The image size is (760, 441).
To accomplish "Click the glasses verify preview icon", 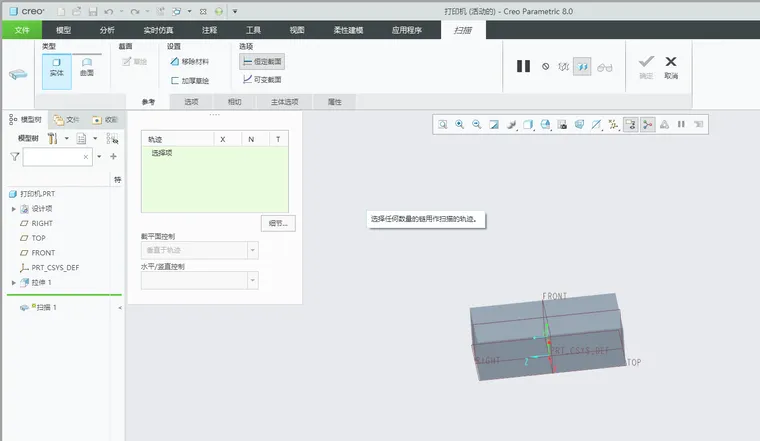I will [x=604, y=67].
